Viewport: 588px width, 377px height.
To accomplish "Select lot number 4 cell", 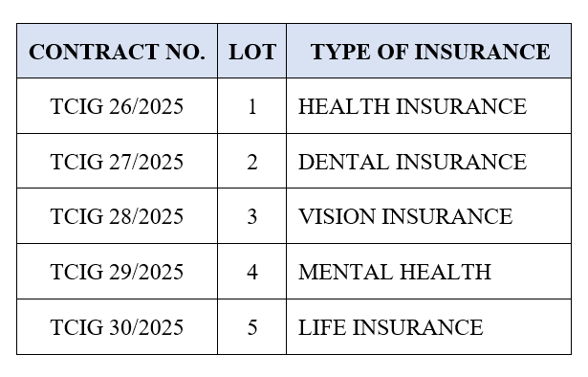I will point(252,272).
